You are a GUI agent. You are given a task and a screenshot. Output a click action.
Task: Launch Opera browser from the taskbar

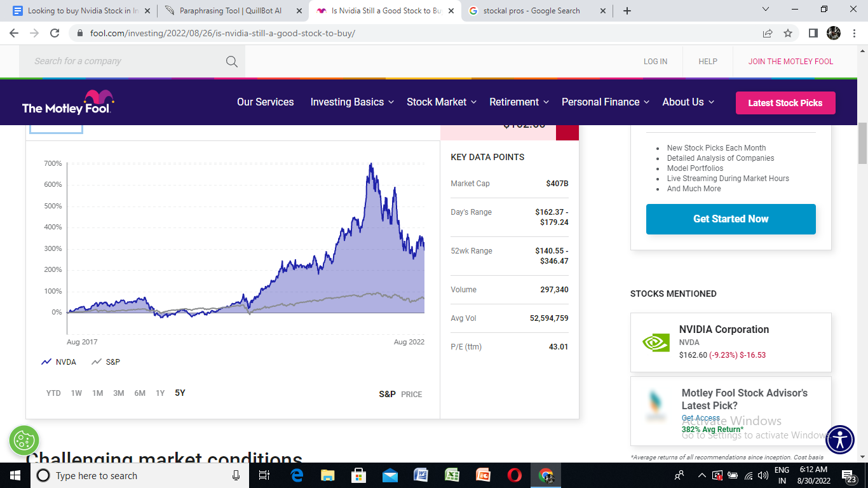coord(514,475)
